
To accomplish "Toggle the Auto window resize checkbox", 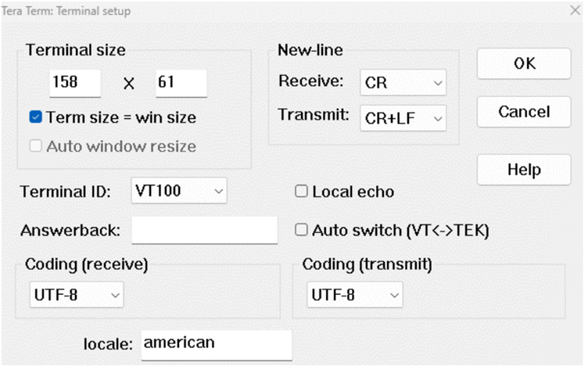I will [36, 145].
